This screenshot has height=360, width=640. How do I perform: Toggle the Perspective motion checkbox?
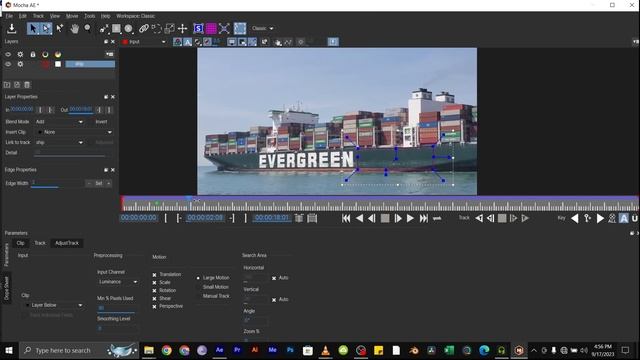click(154, 307)
